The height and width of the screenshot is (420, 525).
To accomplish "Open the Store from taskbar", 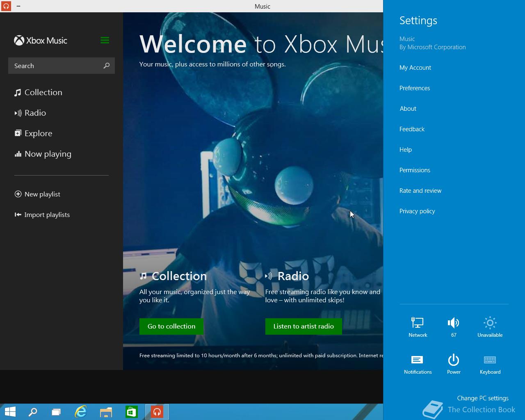I will 131,412.
